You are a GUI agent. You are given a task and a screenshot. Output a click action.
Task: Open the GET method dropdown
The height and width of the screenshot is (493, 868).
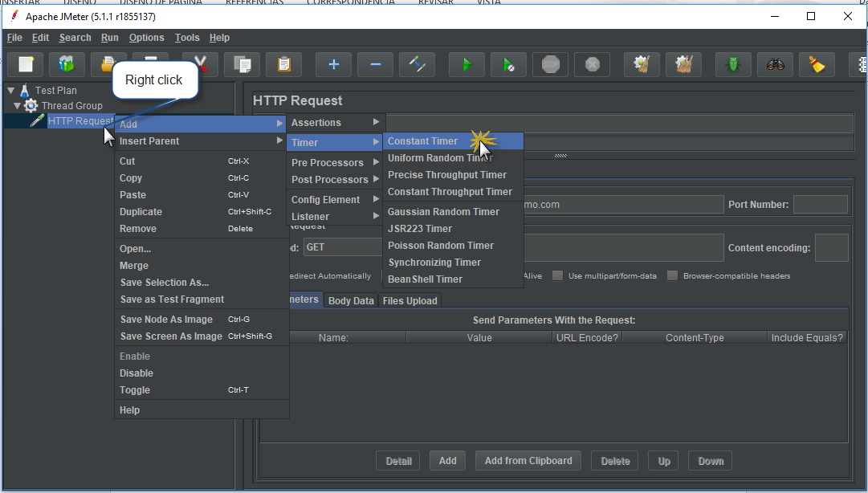[x=343, y=246]
